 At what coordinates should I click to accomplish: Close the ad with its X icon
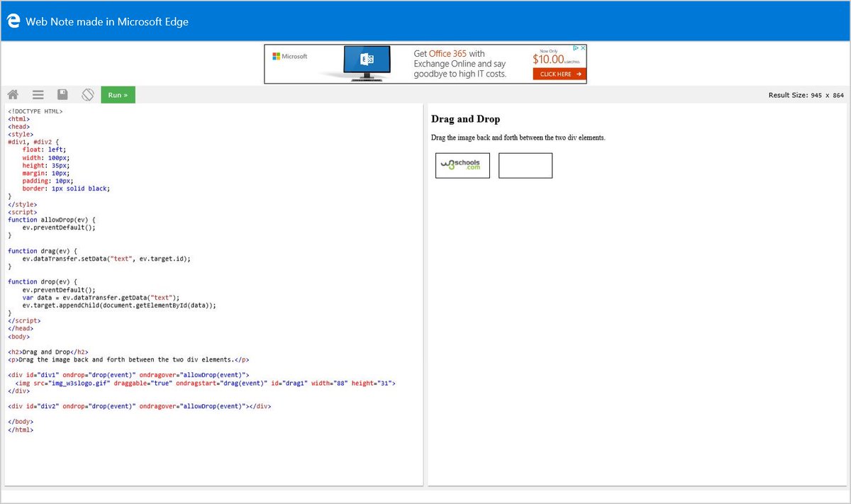point(582,48)
